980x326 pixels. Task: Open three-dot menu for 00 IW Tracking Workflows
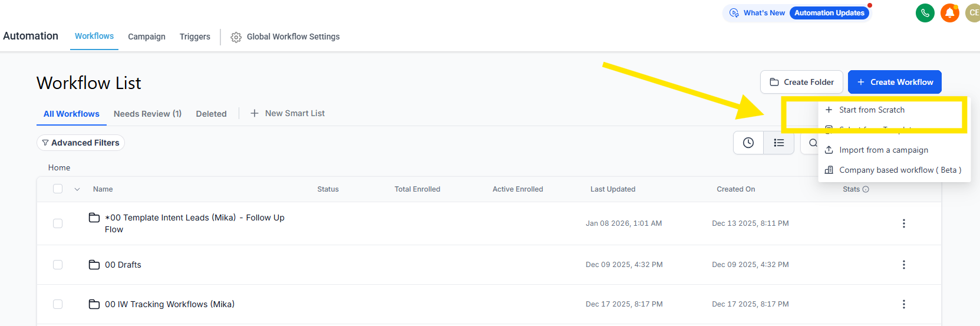point(903,304)
